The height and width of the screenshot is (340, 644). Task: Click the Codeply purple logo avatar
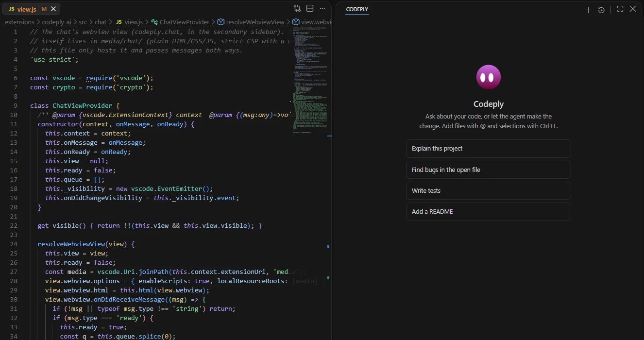pyautogui.click(x=489, y=77)
